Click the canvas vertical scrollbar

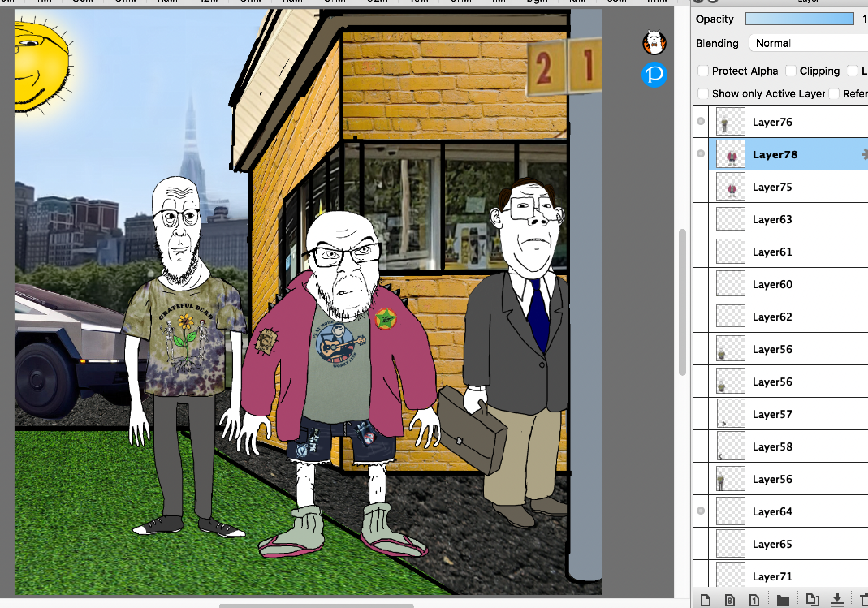[682, 302]
